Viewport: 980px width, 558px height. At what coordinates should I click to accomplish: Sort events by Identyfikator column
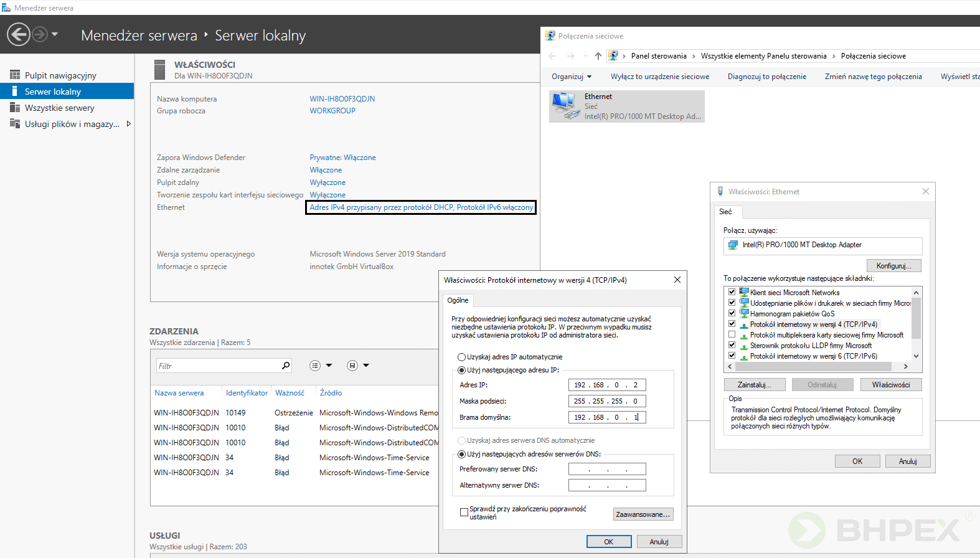tap(247, 393)
